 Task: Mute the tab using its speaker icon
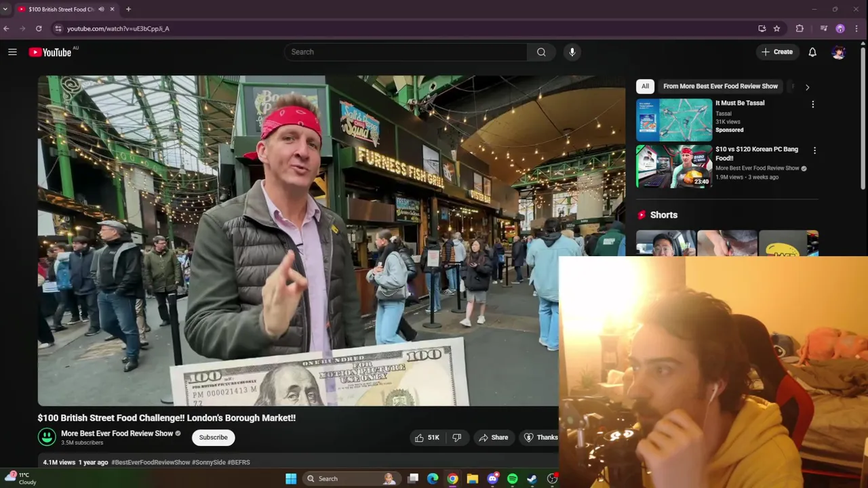click(x=101, y=9)
